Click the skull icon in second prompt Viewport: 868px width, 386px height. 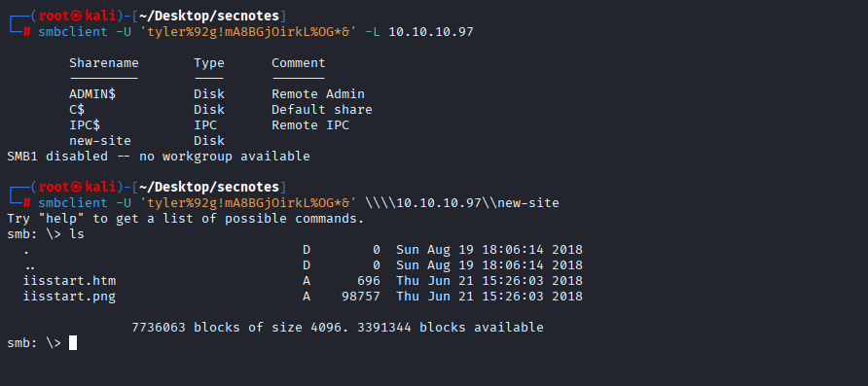tap(77, 187)
